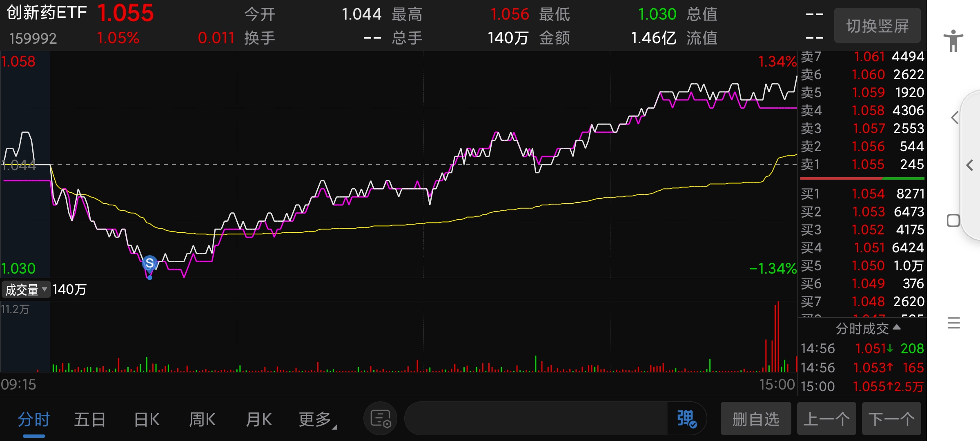Open the 日K chart tab
The width and height of the screenshot is (980, 441).
click(147, 419)
